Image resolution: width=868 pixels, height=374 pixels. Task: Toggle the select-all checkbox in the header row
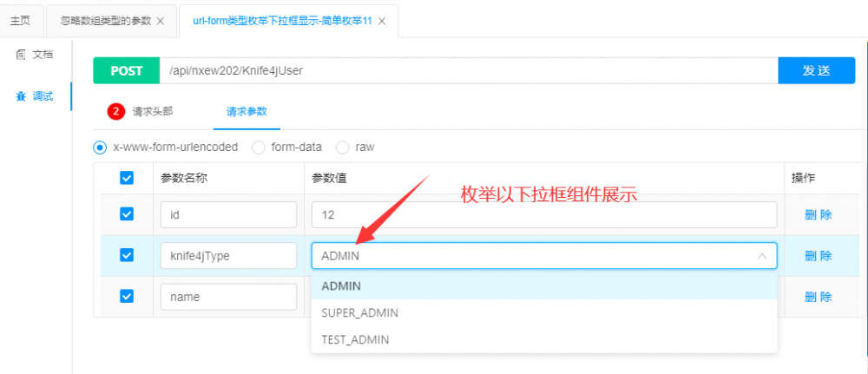127,178
